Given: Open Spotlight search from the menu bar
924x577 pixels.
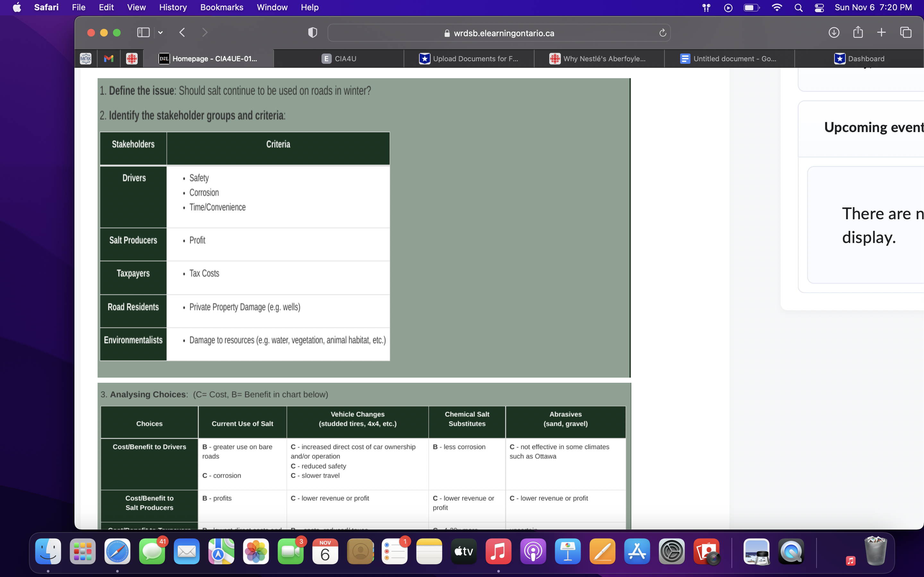Looking at the screenshot, I should (799, 8).
